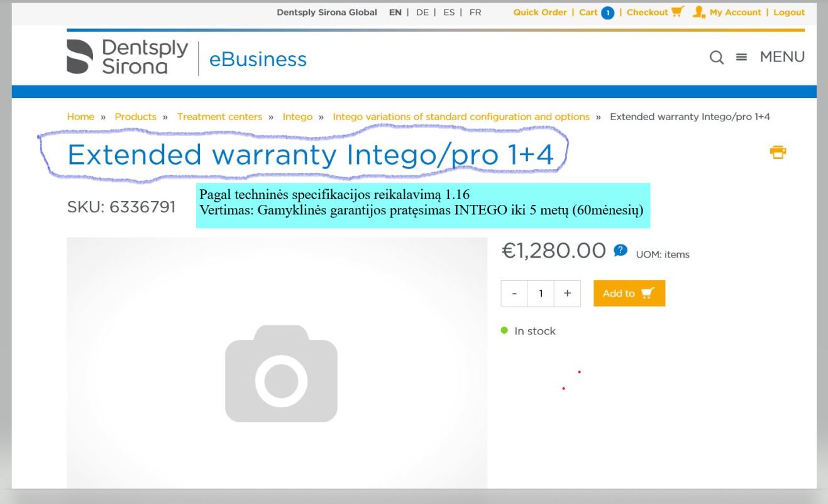This screenshot has width=828, height=504.
Task: Click the cart item count badge
Action: 607,13
